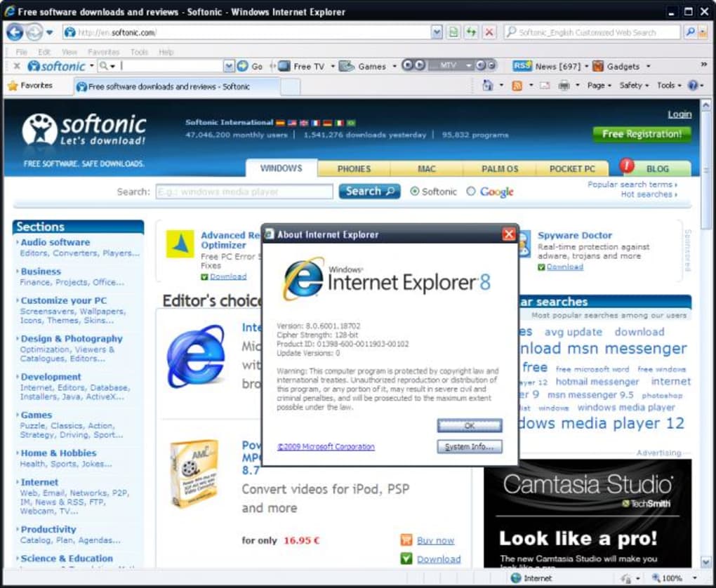This screenshot has height=588, width=716.
Task: Click the RSS News icon on the toolbar
Action: tap(522, 65)
